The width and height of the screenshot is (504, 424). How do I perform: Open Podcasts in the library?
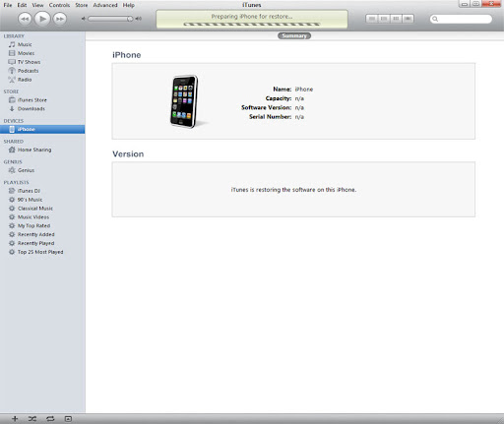coord(42,71)
